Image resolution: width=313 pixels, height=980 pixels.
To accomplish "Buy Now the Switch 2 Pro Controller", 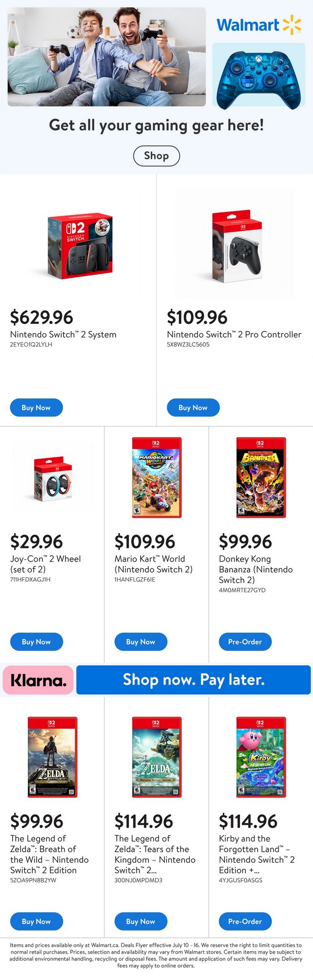I will click(x=193, y=408).
